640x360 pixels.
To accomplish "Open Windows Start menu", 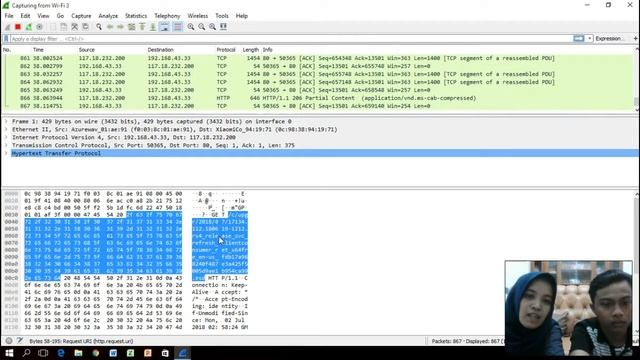I will (9, 353).
